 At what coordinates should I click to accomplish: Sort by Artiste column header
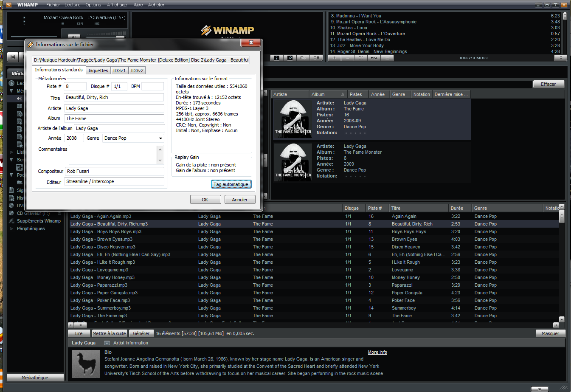(x=290, y=94)
